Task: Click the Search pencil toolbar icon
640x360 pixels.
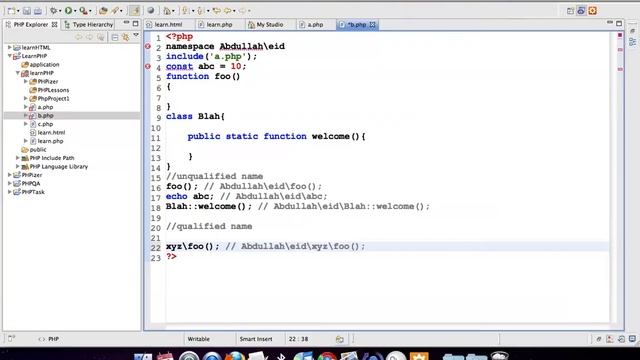Action: [115, 11]
